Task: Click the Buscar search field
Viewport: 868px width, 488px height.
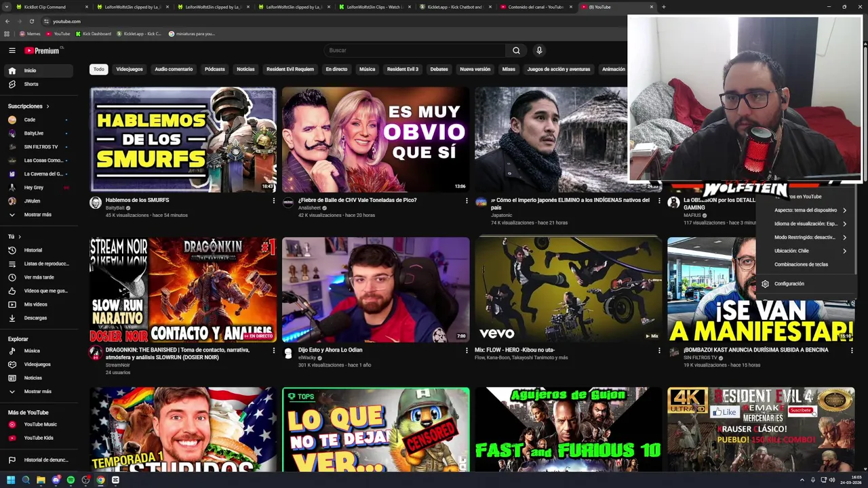Action: pos(414,50)
